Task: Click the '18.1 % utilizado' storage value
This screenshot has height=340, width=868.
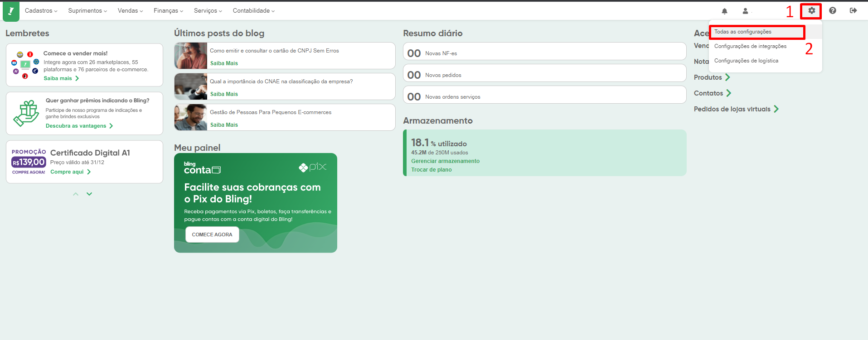Action: 439,143
